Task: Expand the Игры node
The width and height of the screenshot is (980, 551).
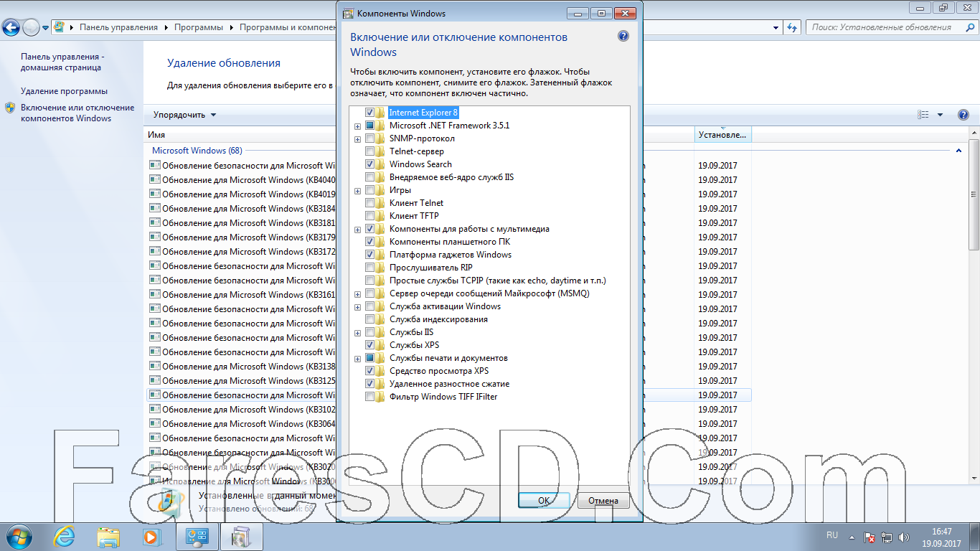Action: pos(357,191)
